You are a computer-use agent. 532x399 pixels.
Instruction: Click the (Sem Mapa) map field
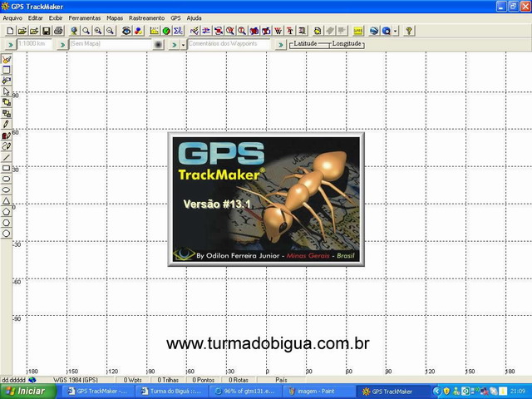[x=111, y=44]
